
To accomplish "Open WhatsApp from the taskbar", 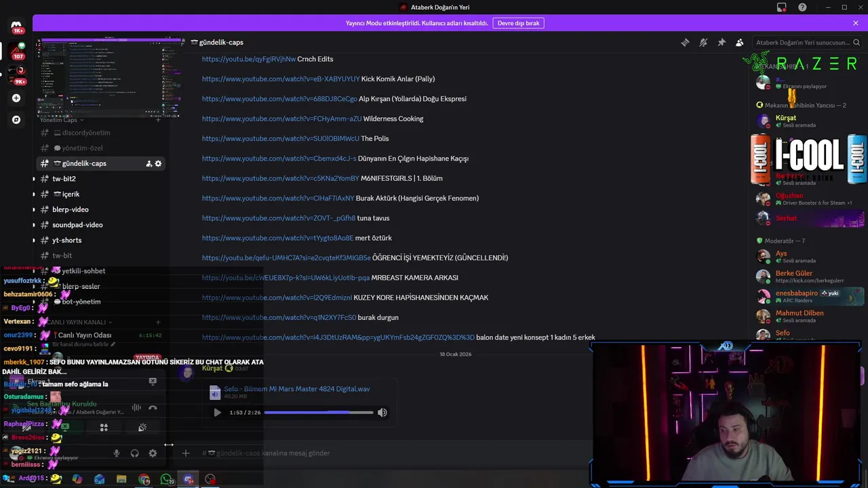I will click(x=166, y=479).
